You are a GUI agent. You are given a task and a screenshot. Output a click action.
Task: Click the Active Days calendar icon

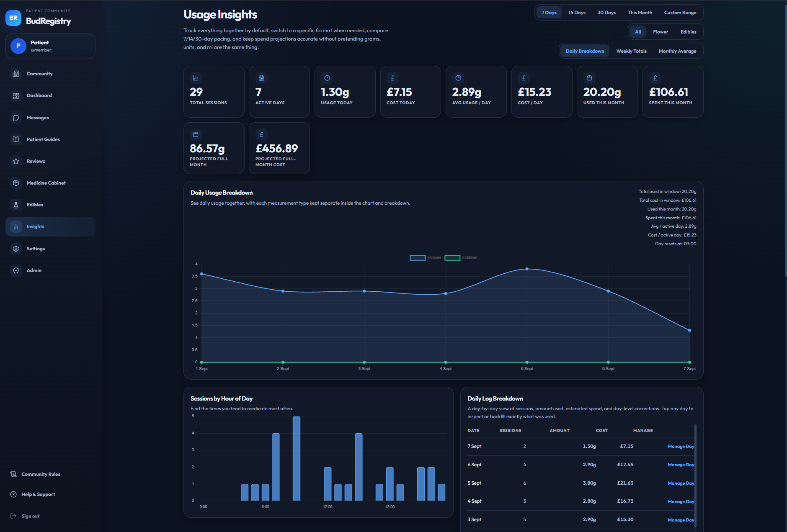(x=261, y=78)
